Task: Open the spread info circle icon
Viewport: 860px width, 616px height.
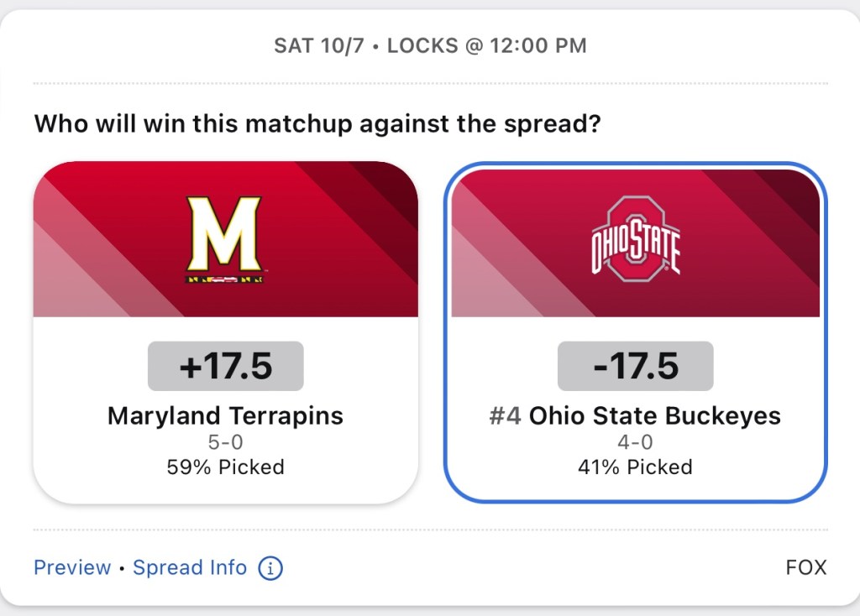Action: (270, 568)
